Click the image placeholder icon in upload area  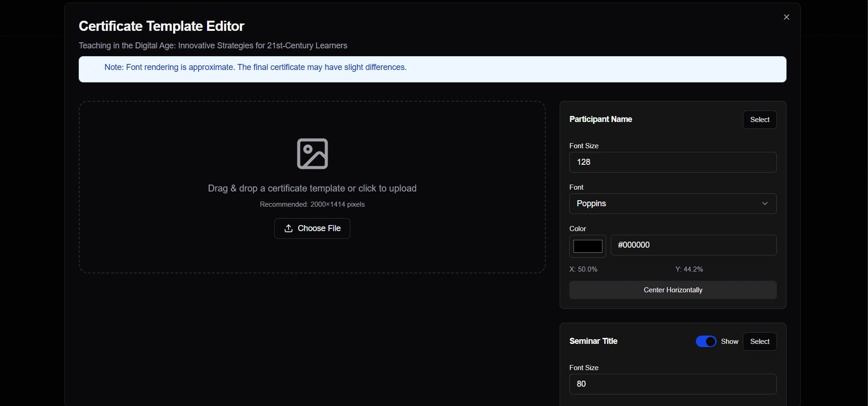click(312, 154)
